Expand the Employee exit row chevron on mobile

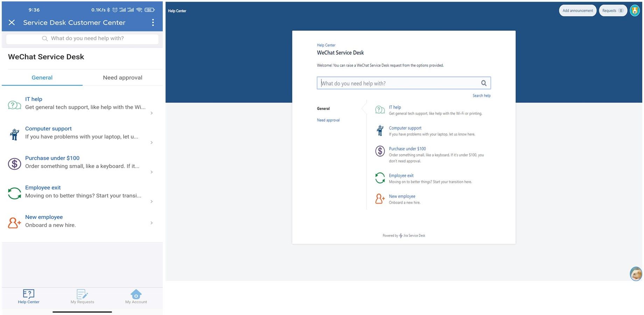152,201
